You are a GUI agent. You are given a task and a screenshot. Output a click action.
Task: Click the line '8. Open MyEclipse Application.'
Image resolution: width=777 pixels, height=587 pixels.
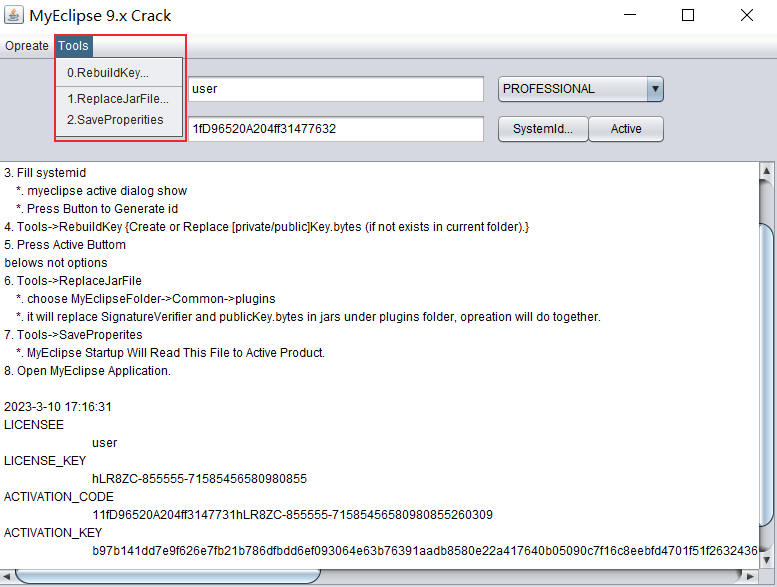tap(87, 371)
